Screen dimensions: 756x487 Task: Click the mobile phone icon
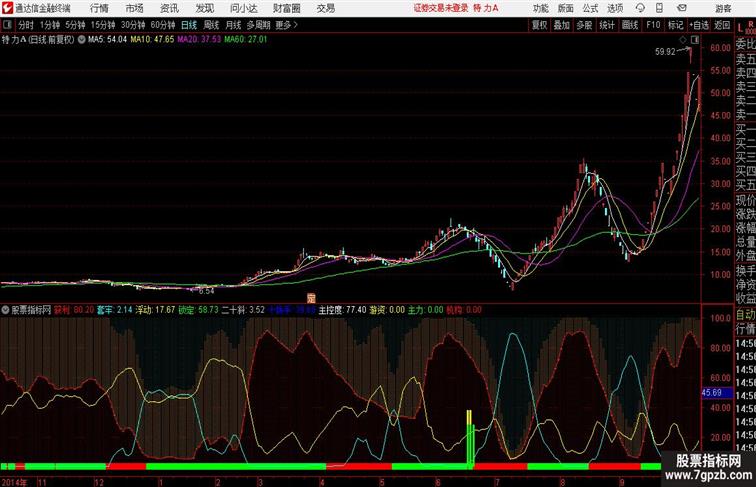tap(659, 8)
